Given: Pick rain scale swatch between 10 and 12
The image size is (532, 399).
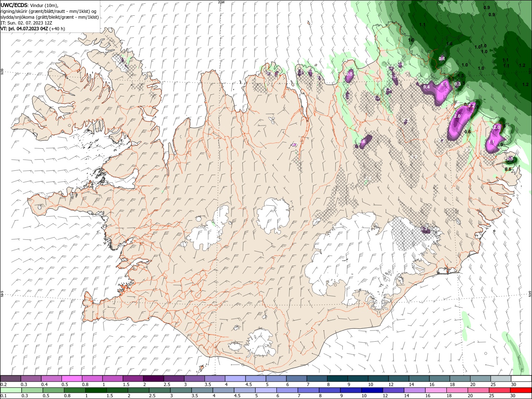Looking at the screenshot, I should pos(372,390).
